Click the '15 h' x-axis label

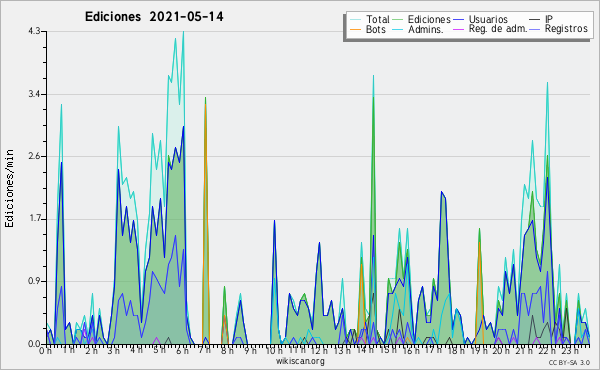(388, 351)
